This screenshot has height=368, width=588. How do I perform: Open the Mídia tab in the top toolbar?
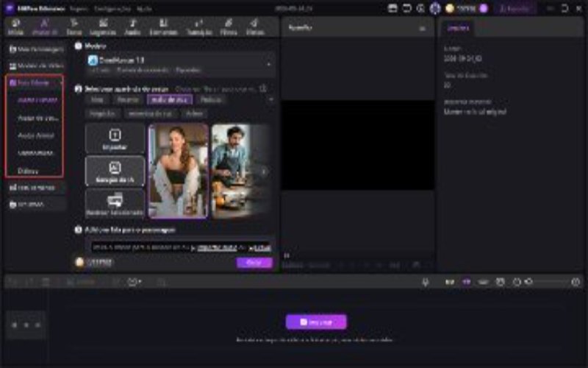(15, 27)
